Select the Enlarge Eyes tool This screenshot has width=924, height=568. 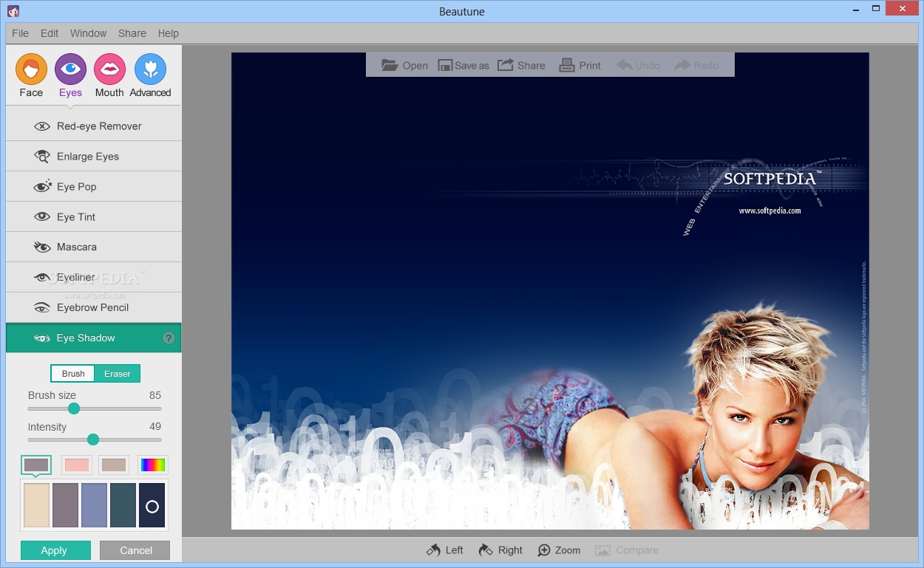(x=93, y=157)
